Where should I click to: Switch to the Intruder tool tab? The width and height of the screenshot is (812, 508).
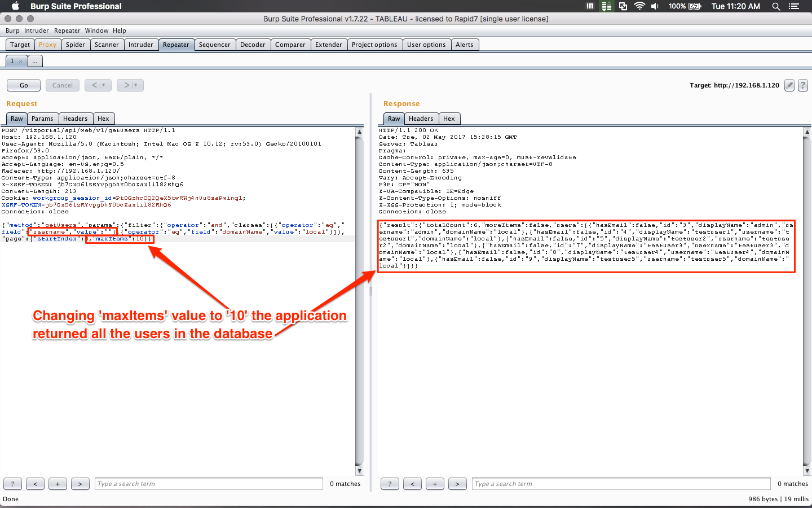[140, 45]
